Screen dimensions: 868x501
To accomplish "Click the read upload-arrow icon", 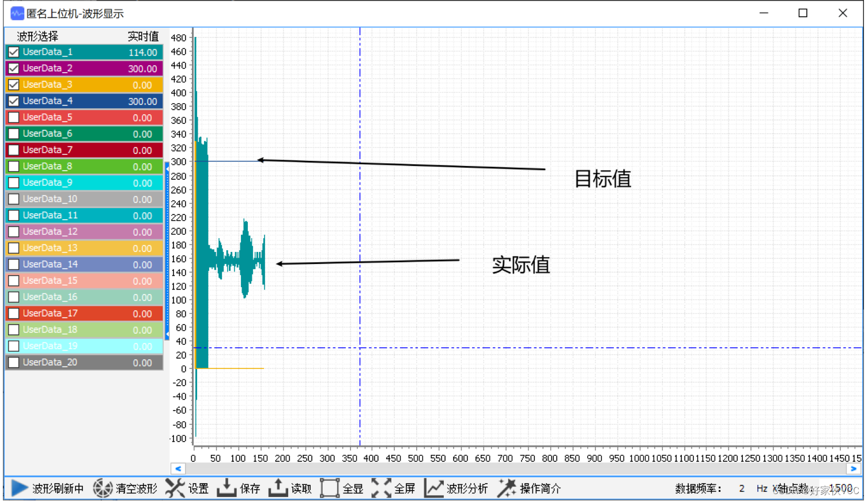I will pyautogui.click(x=278, y=488).
